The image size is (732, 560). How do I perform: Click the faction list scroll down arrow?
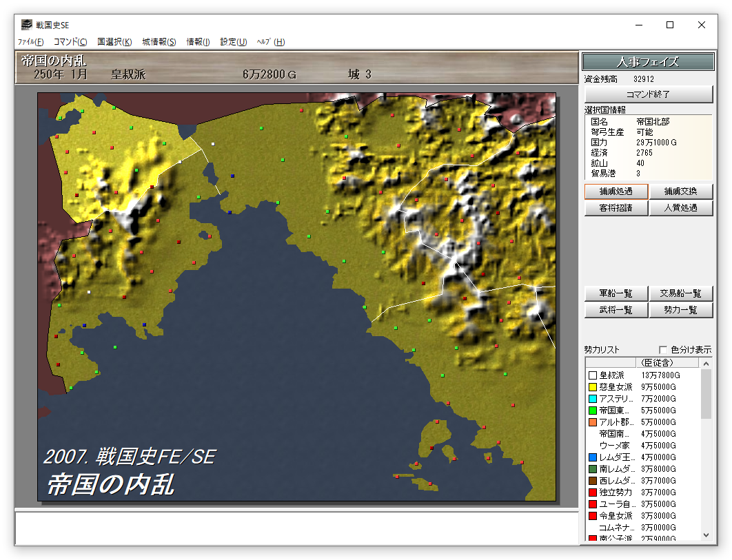[x=706, y=535]
